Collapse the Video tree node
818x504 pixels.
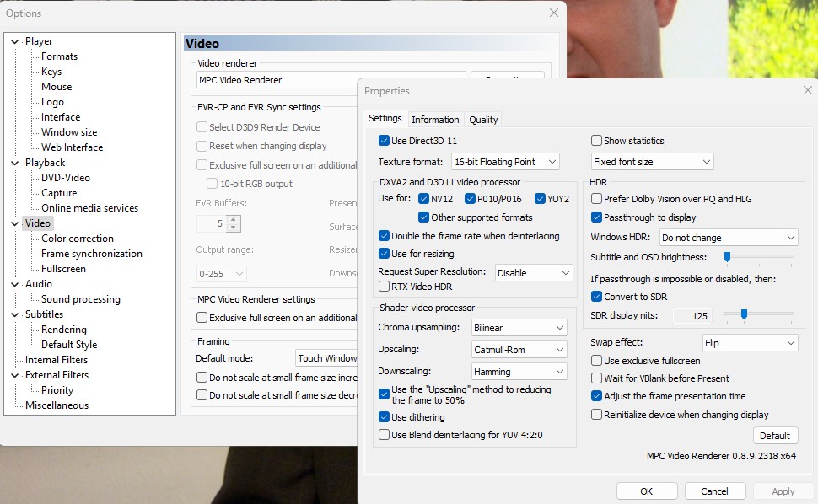coord(15,223)
